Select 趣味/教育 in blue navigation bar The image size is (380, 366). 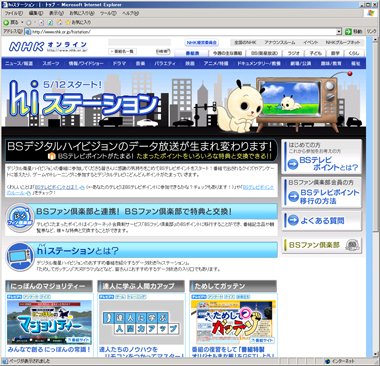(x=331, y=63)
